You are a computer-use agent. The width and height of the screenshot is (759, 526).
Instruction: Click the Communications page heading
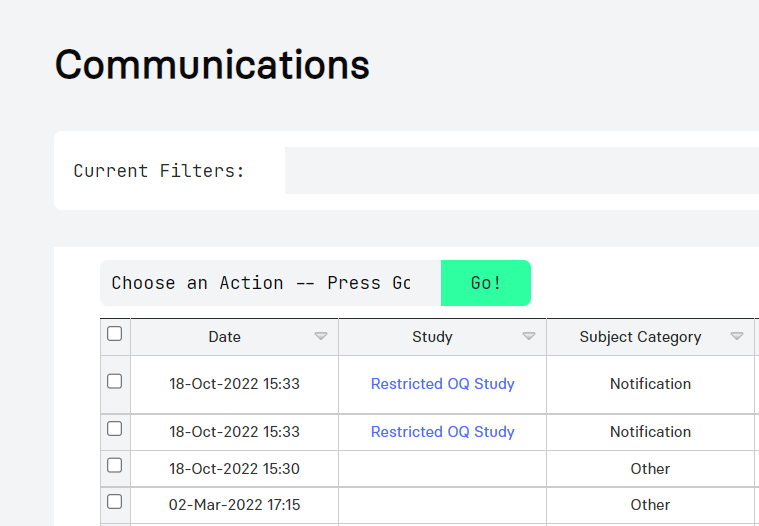[212, 64]
